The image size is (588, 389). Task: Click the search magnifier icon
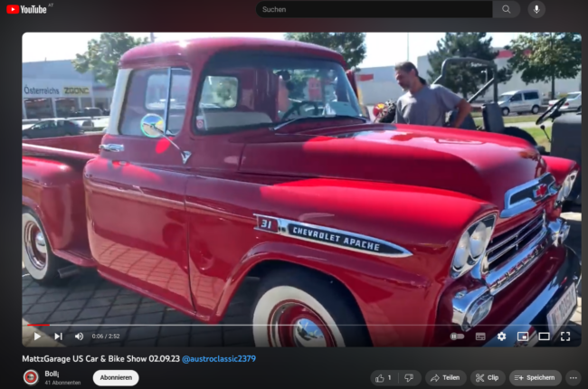point(506,9)
